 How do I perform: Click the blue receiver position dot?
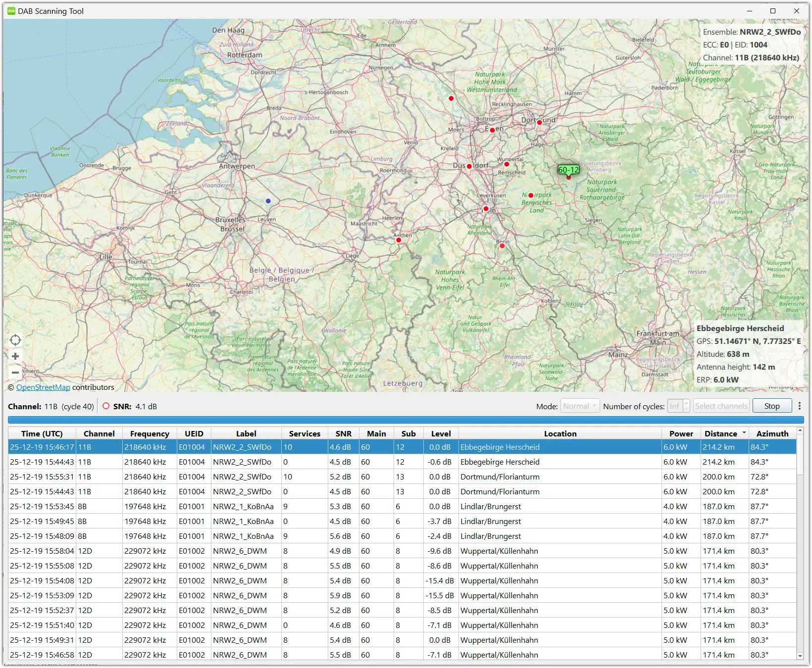[268, 201]
